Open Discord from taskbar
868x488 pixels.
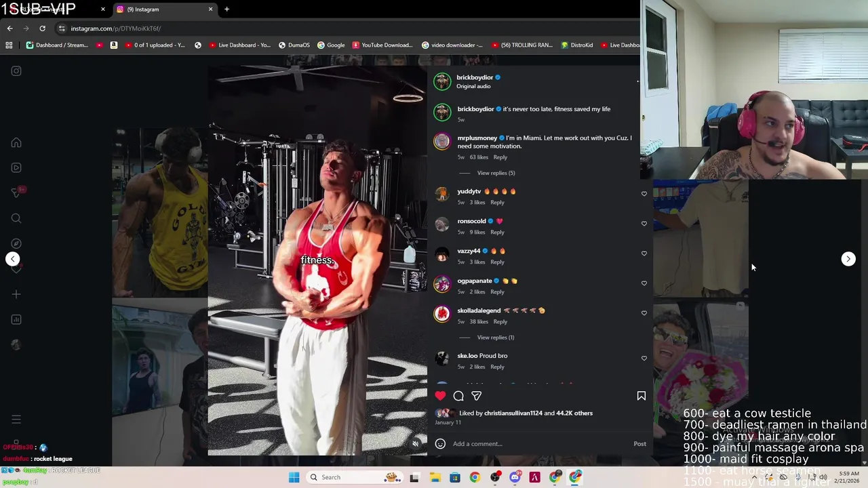pyautogui.click(x=515, y=477)
